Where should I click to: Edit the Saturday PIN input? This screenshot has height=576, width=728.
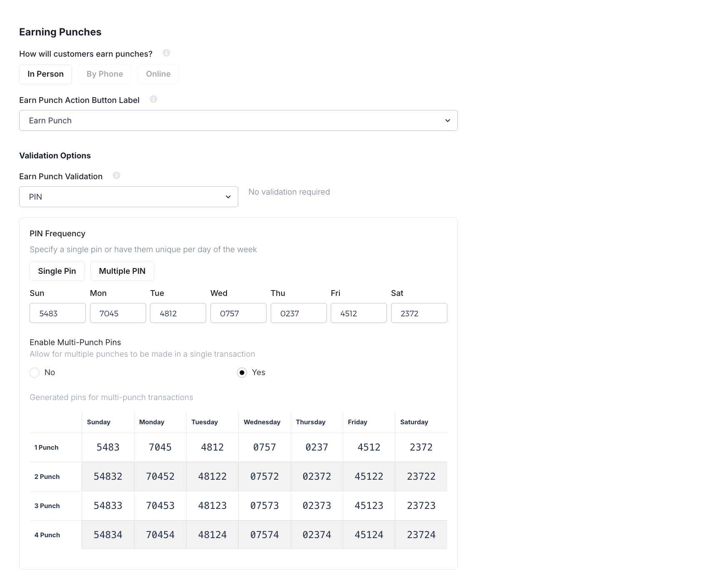pyautogui.click(x=419, y=313)
